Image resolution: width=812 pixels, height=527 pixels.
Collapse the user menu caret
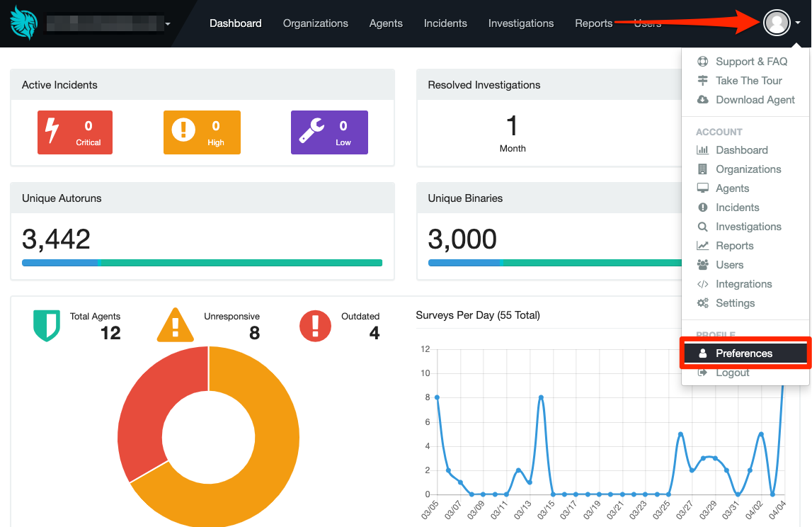click(798, 23)
